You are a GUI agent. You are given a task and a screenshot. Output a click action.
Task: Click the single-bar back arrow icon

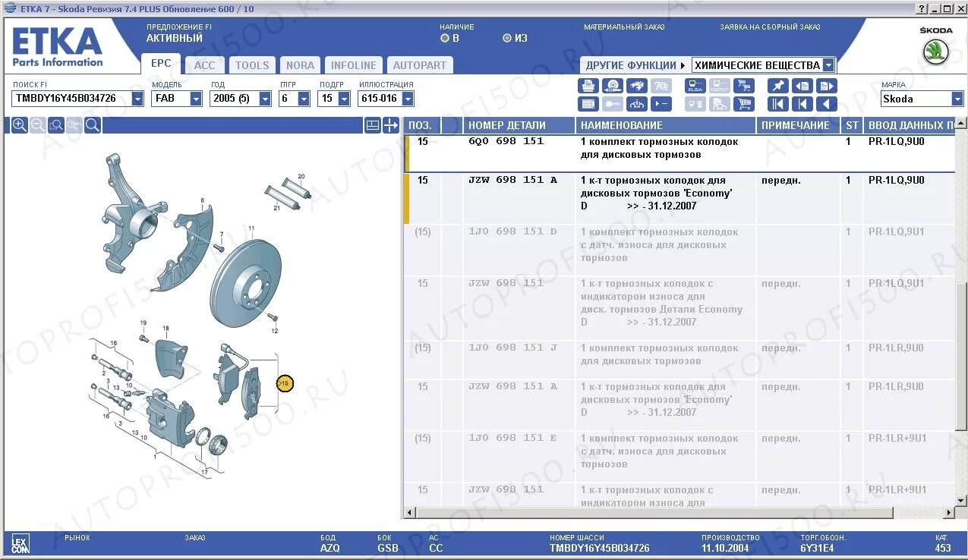click(802, 105)
